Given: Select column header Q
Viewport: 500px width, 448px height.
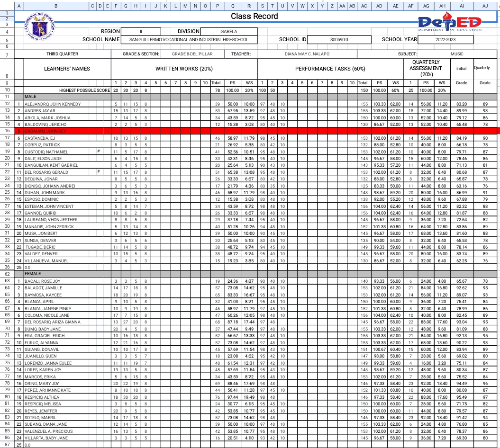Looking at the screenshot, I should coord(233,6).
